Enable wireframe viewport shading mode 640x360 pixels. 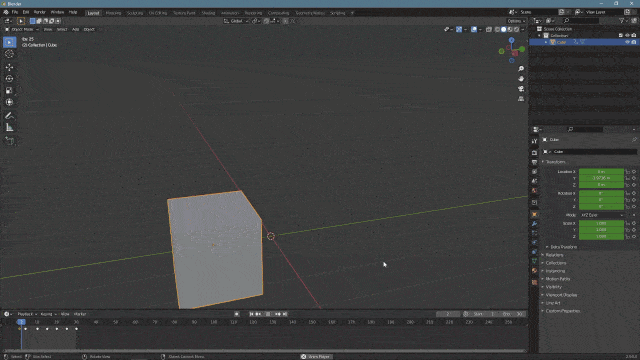coord(497,29)
